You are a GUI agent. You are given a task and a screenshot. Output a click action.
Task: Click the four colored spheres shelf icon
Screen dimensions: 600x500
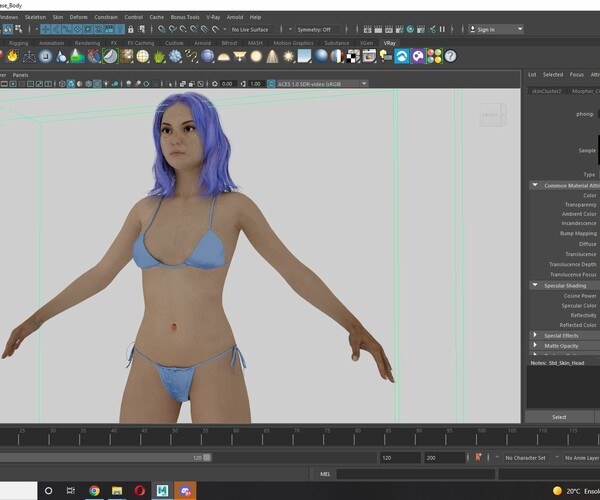click(x=435, y=57)
